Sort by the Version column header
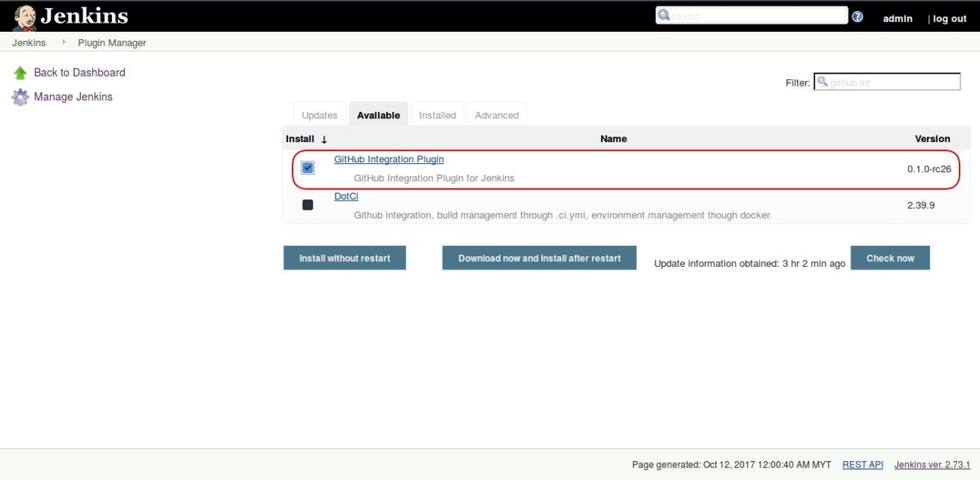The image size is (980, 480). point(933,139)
